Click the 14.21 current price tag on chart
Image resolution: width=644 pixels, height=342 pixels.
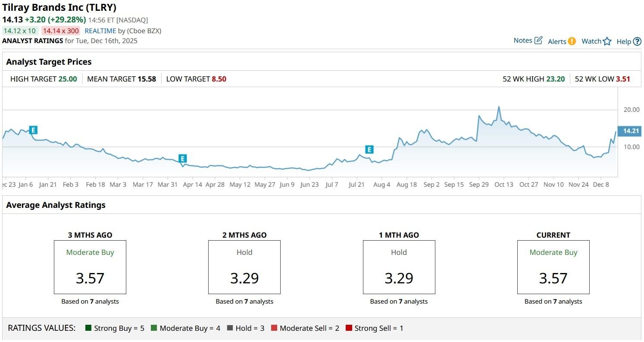click(x=629, y=131)
